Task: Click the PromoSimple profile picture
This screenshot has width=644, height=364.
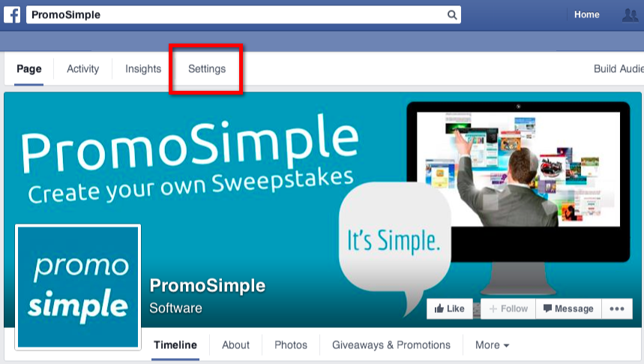Action: point(78,287)
